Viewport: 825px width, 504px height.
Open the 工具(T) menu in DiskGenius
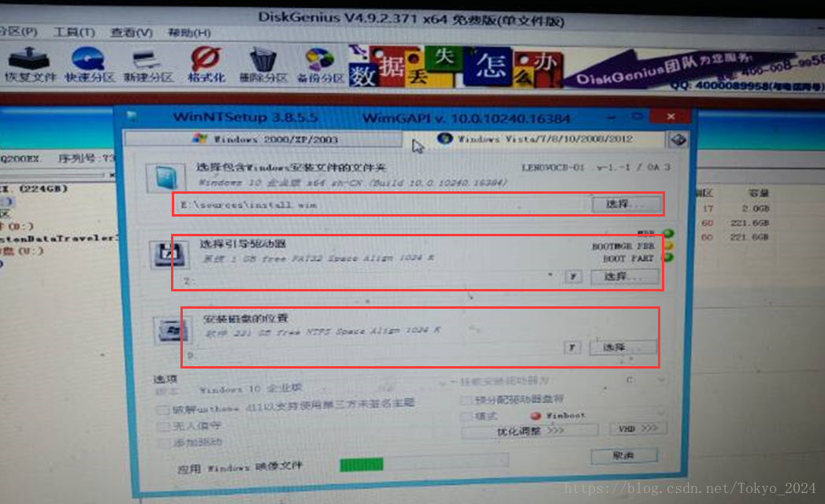[x=74, y=32]
